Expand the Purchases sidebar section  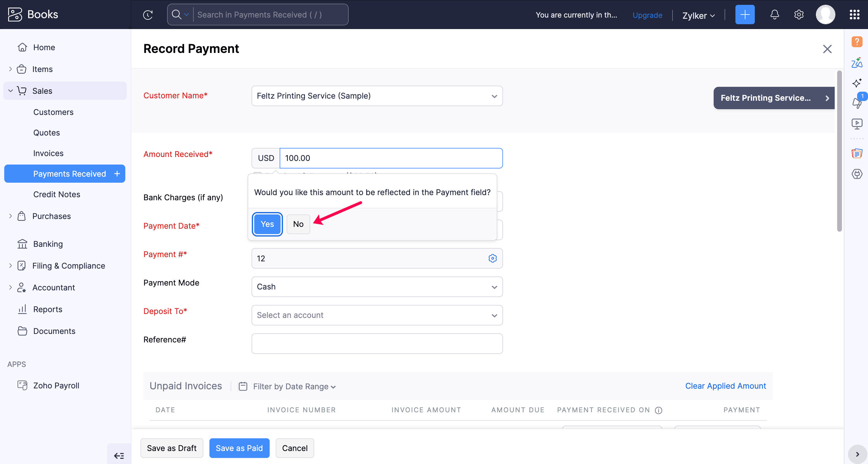(11, 216)
